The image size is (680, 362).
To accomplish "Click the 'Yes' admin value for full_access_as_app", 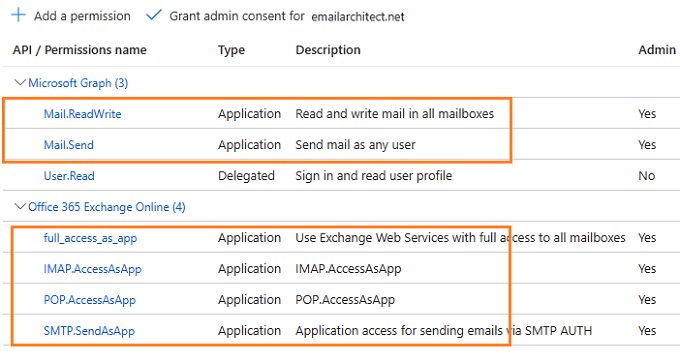I will click(x=647, y=238).
